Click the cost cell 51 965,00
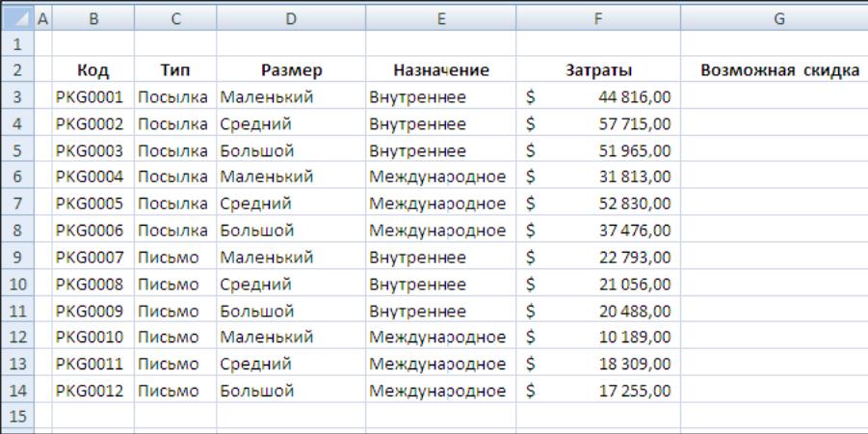 (x=598, y=150)
